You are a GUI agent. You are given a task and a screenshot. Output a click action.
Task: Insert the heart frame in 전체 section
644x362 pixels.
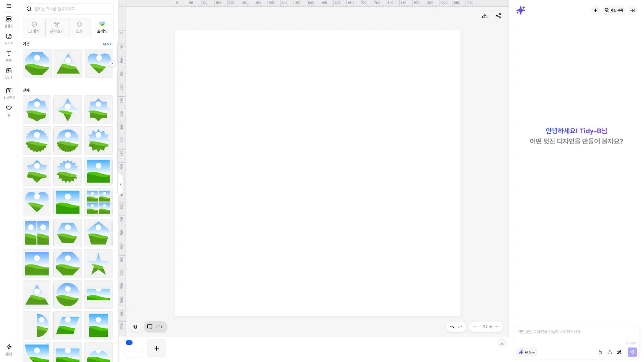pos(37,202)
